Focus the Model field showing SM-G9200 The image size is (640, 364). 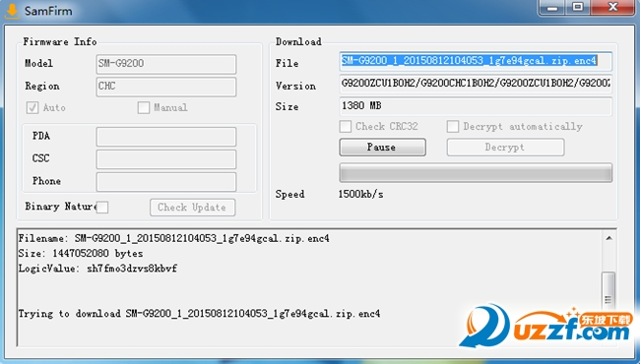click(166, 64)
